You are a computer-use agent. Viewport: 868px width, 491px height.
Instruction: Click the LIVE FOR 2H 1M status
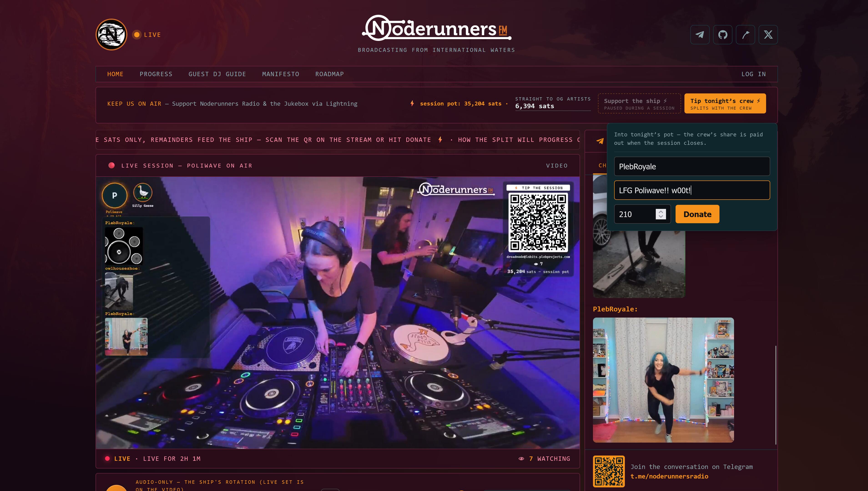(172, 459)
